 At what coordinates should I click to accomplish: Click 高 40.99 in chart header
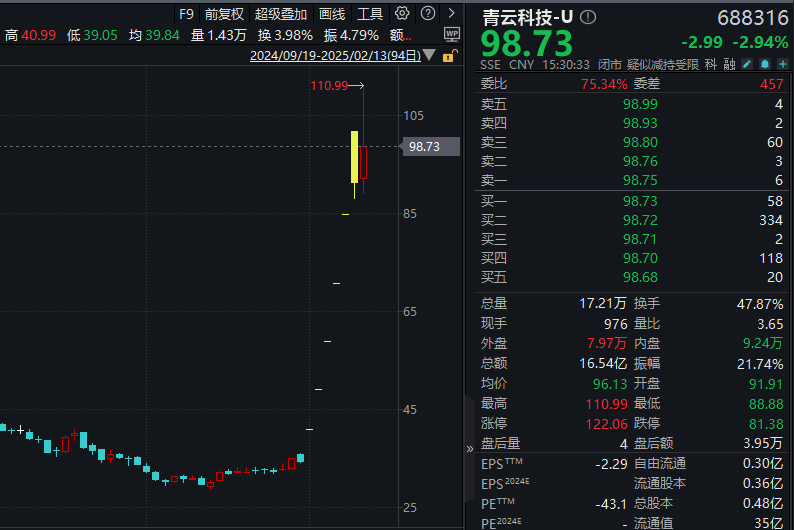tap(30, 35)
